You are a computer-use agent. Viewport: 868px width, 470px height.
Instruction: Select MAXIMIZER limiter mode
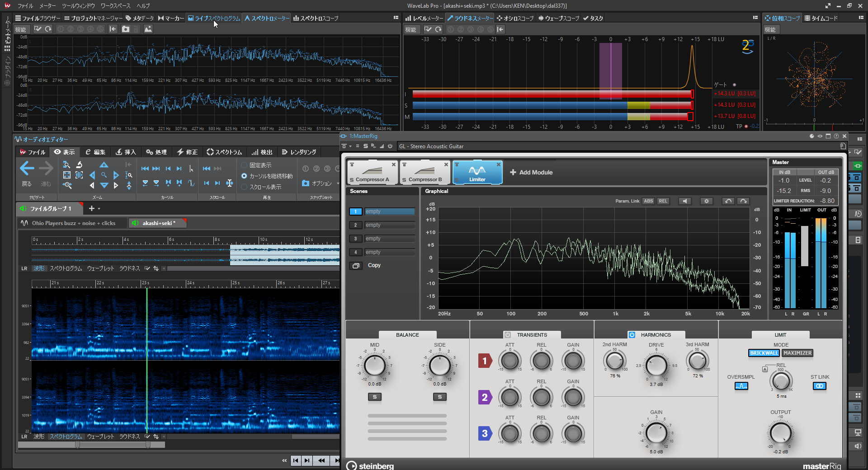pos(797,353)
